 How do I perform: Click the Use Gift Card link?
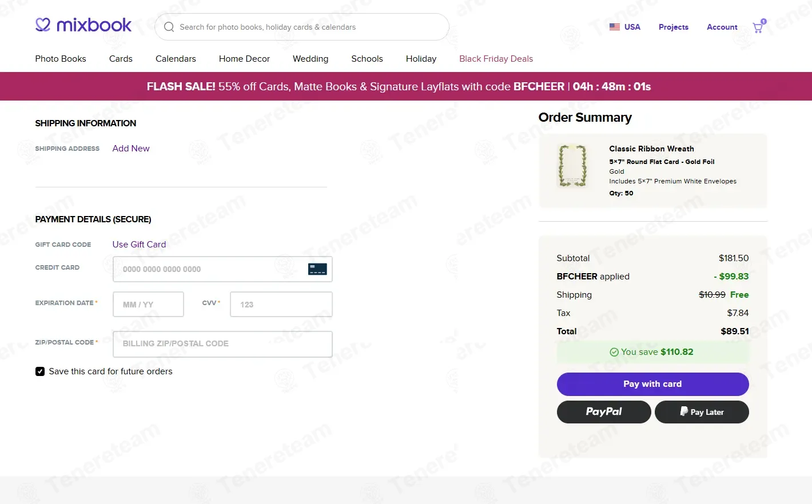point(139,245)
